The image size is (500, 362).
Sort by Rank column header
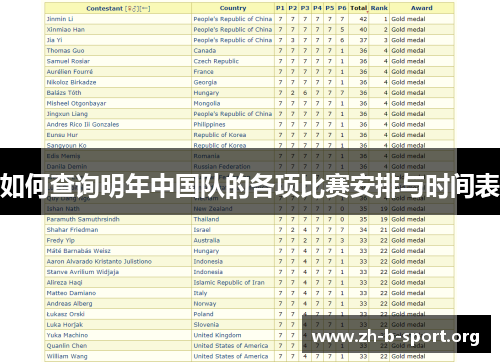[x=379, y=8]
